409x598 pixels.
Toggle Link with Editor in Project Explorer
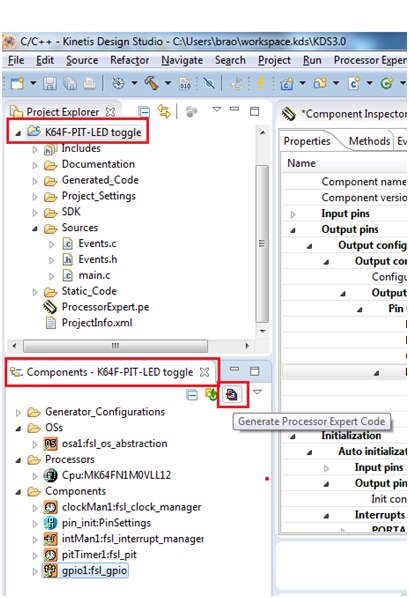164,111
